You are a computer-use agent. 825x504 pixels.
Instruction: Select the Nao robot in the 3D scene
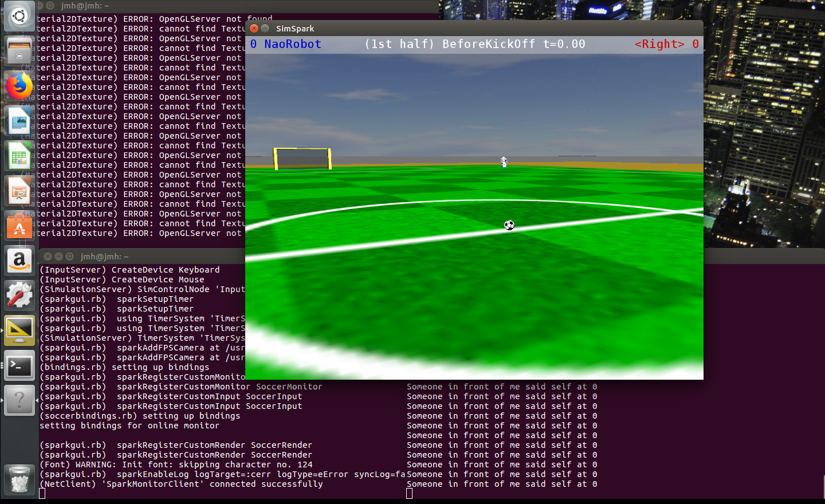pyautogui.click(x=504, y=162)
